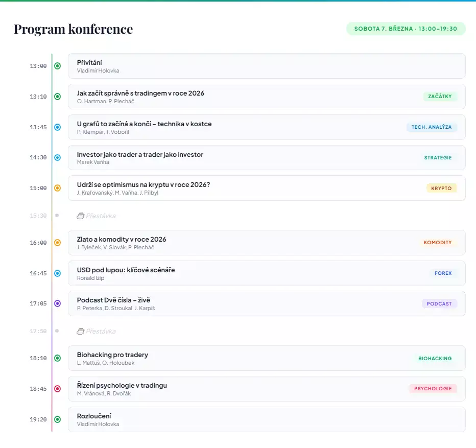Click the KOMODITY tag badge

coord(438,242)
